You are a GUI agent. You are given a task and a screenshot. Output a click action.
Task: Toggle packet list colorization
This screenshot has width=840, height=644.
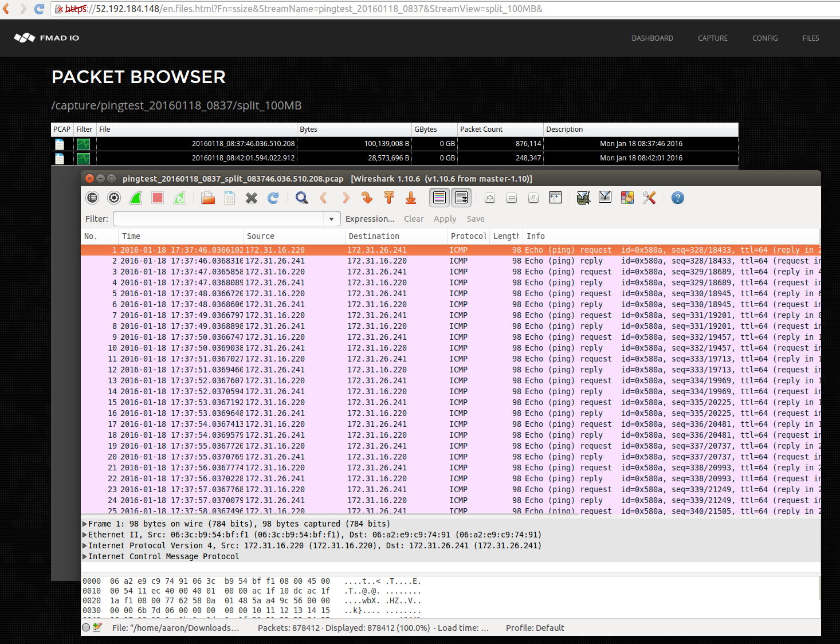[x=439, y=198]
